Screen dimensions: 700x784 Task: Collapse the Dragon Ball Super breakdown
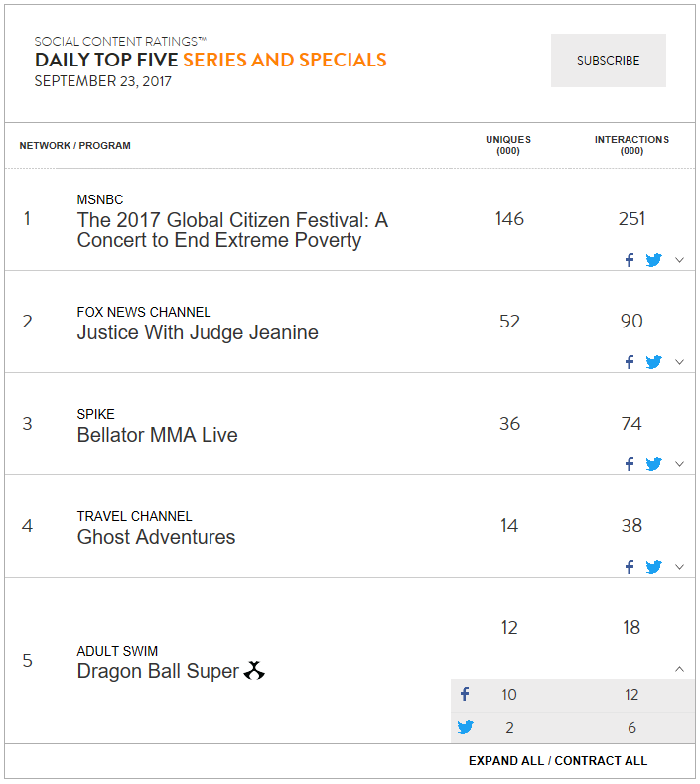679,669
